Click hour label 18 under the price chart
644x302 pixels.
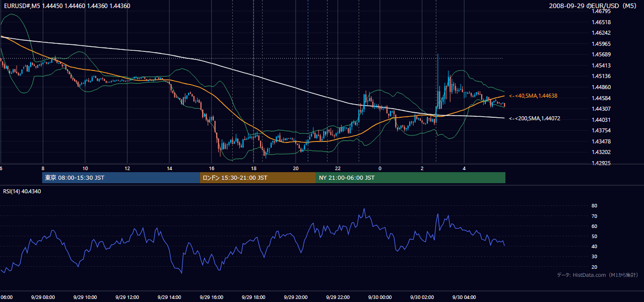(x=253, y=168)
